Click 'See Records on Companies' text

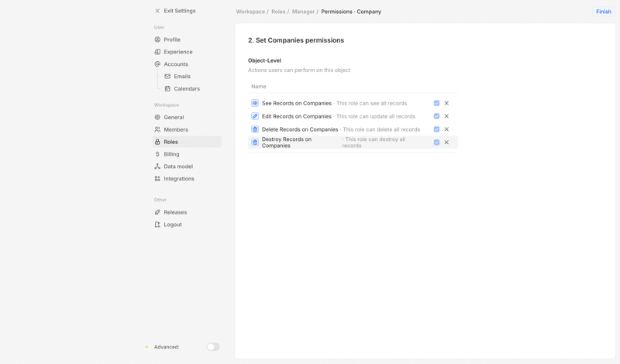click(x=297, y=103)
